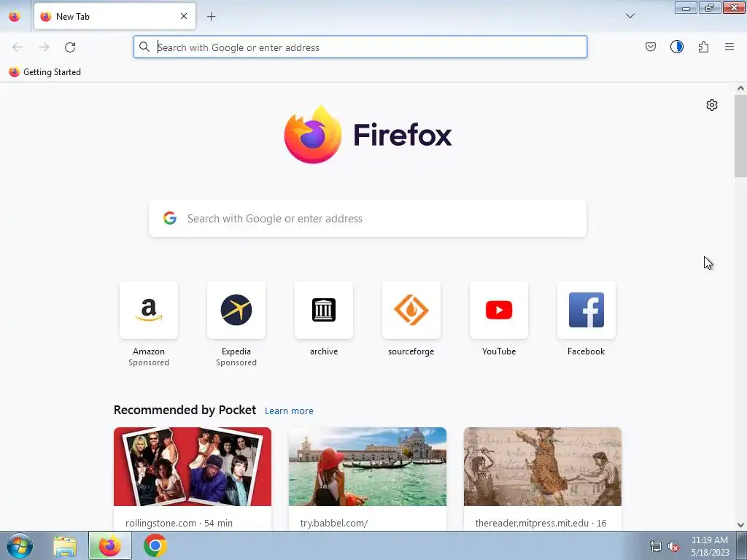The height and width of the screenshot is (560, 747).
Task: Go back one page arrow
Action: click(x=18, y=47)
